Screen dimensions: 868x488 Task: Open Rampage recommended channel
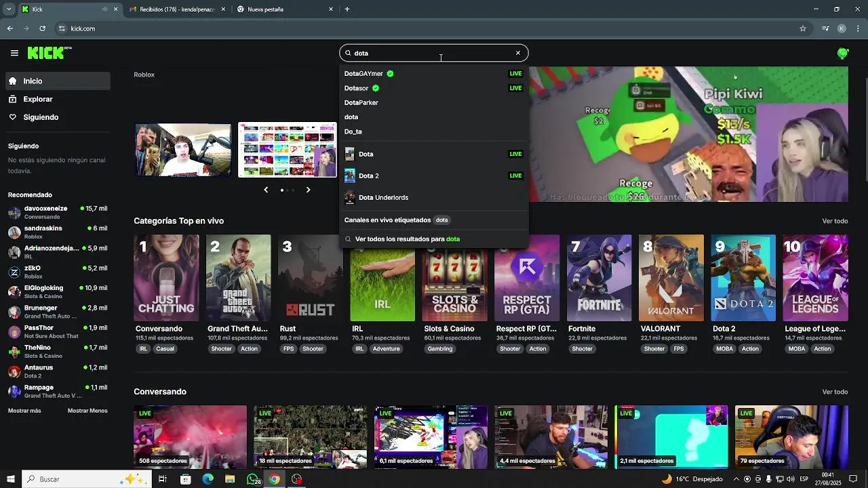58,391
